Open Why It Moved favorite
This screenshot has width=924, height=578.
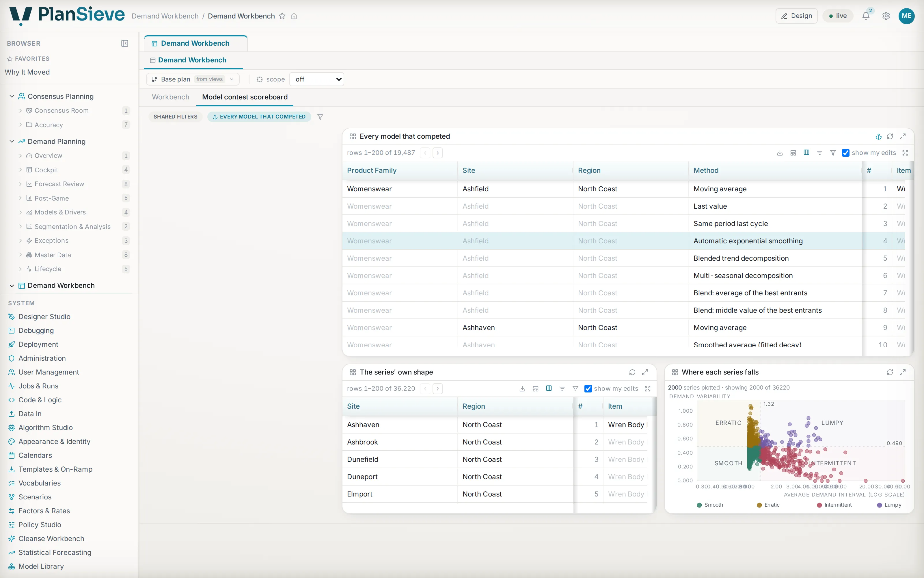(27, 72)
